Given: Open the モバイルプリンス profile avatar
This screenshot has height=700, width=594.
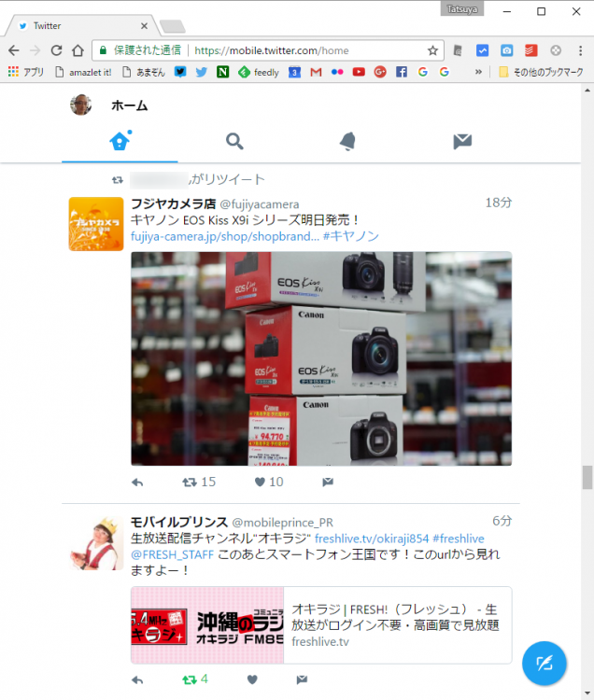Looking at the screenshot, I should 96,543.
